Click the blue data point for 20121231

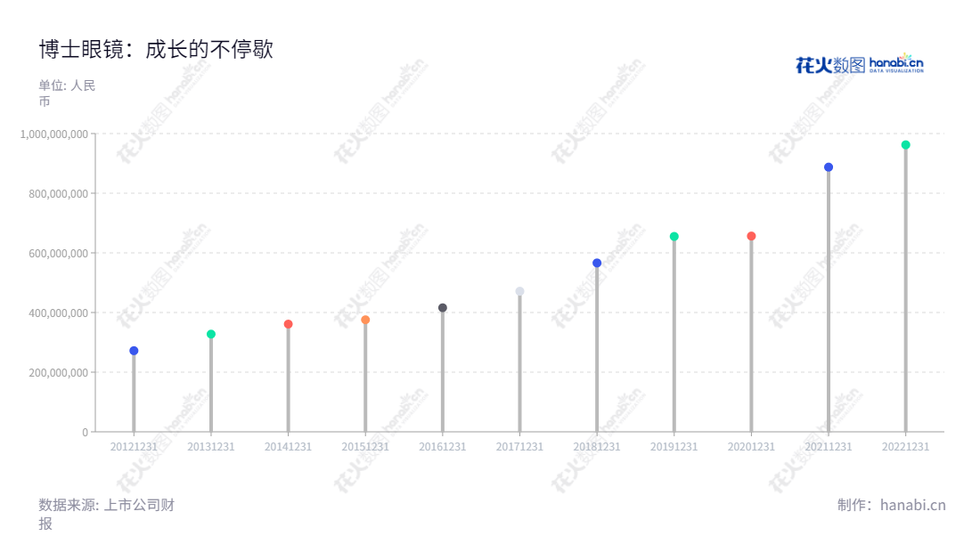[x=134, y=351]
